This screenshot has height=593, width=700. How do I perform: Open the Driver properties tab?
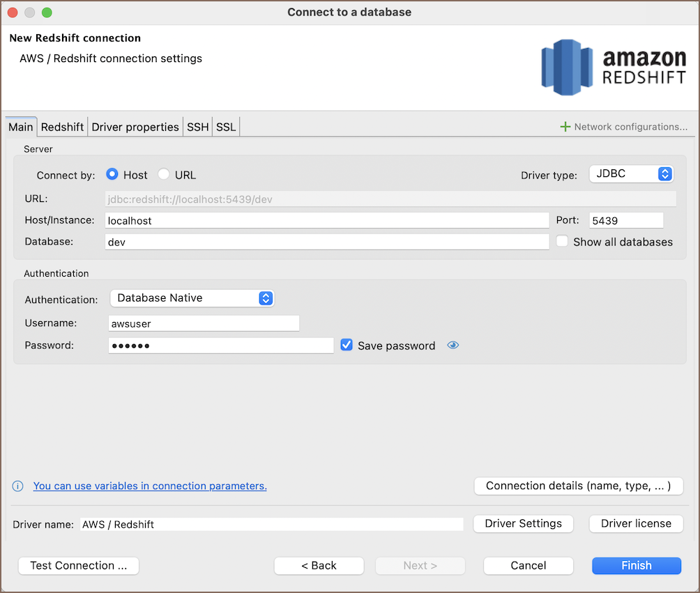point(135,127)
